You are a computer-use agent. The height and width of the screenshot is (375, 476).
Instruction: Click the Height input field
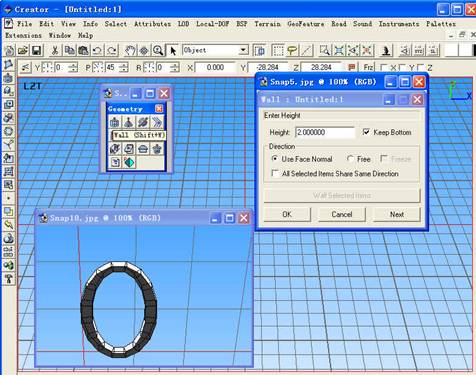coord(325,132)
